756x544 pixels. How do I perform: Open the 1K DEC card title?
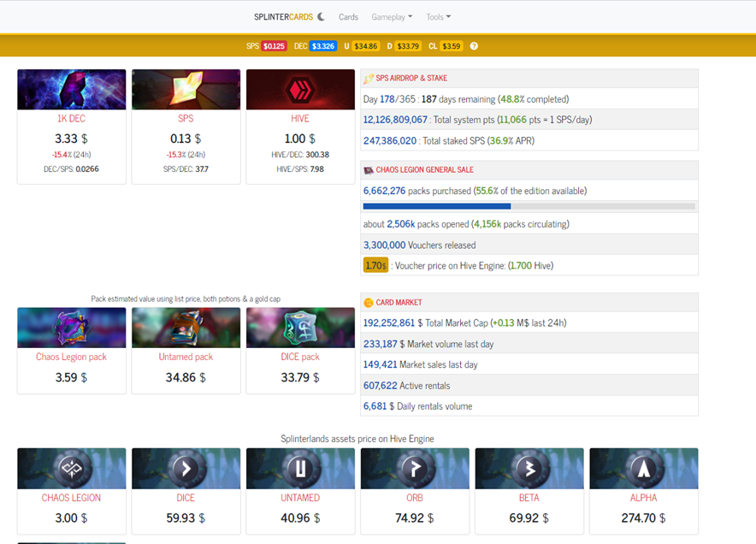pyautogui.click(x=71, y=119)
